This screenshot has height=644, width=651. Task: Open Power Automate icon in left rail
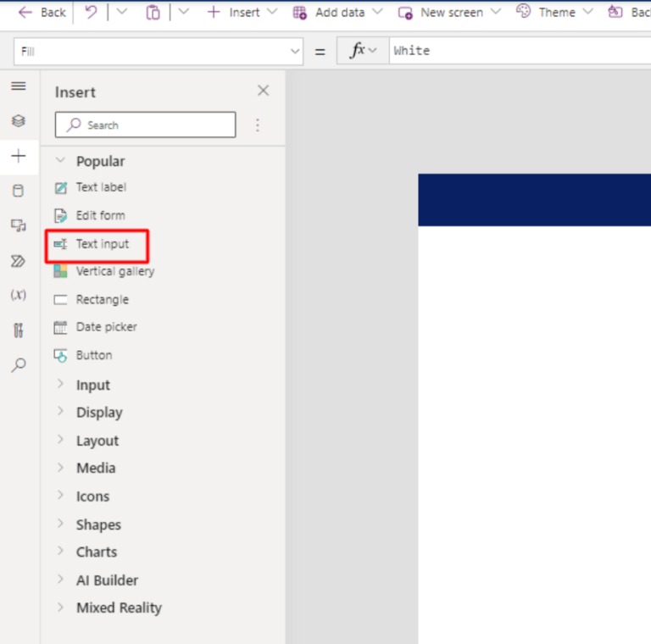click(x=19, y=261)
